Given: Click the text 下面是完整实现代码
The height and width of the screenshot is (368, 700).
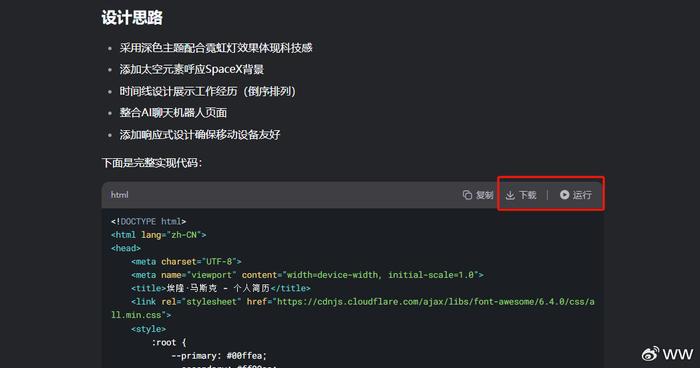Looking at the screenshot, I should [152, 163].
